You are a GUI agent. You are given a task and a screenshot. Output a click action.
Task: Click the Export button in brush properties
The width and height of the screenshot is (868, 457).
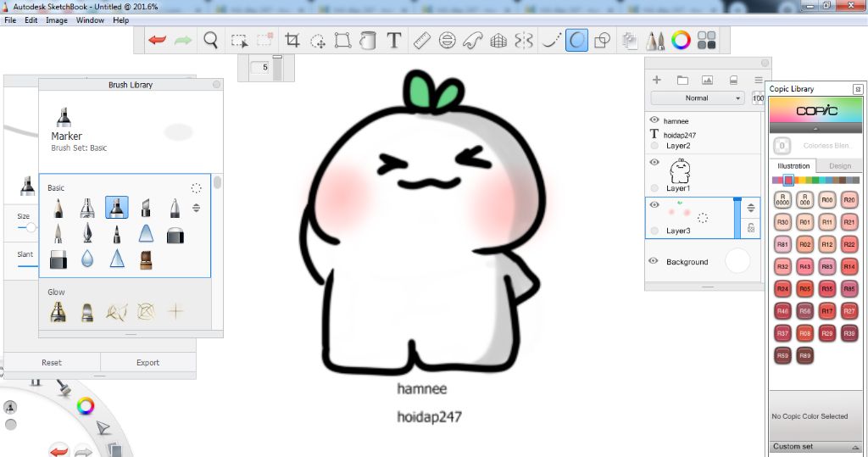[x=147, y=362]
